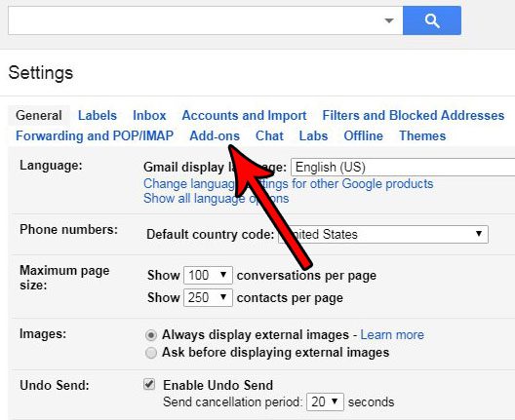This screenshot has height=420, width=515.
Task: Open Forwarding and POP/IMAP tab
Action: [95, 135]
